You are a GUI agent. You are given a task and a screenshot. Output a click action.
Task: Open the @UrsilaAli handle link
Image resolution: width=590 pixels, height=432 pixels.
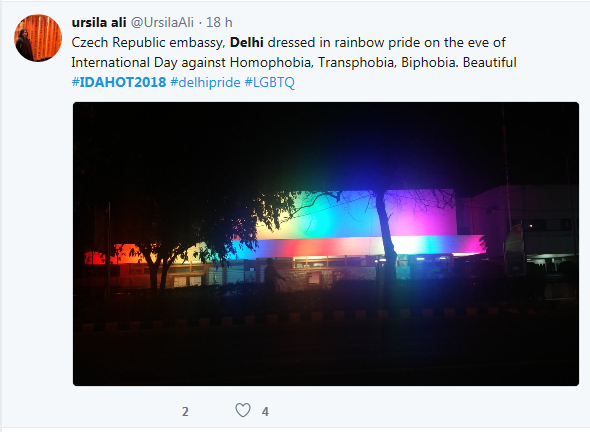(162, 23)
